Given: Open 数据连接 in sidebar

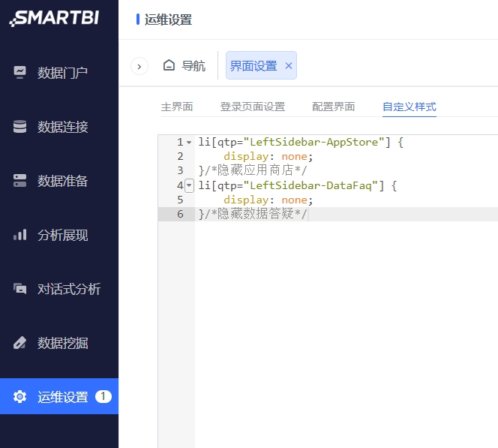Looking at the screenshot, I should 59,127.
